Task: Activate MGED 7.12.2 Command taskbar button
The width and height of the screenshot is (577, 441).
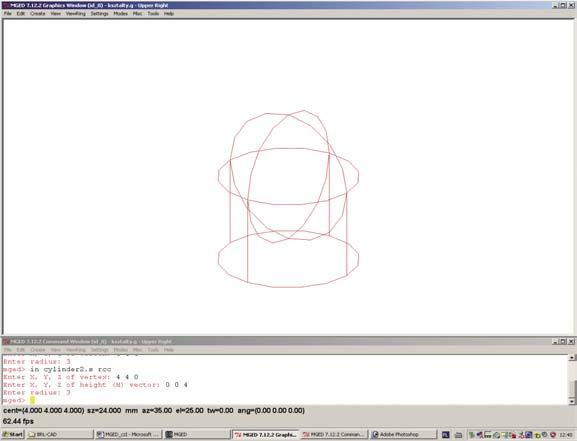Action: tap(334, 434)
